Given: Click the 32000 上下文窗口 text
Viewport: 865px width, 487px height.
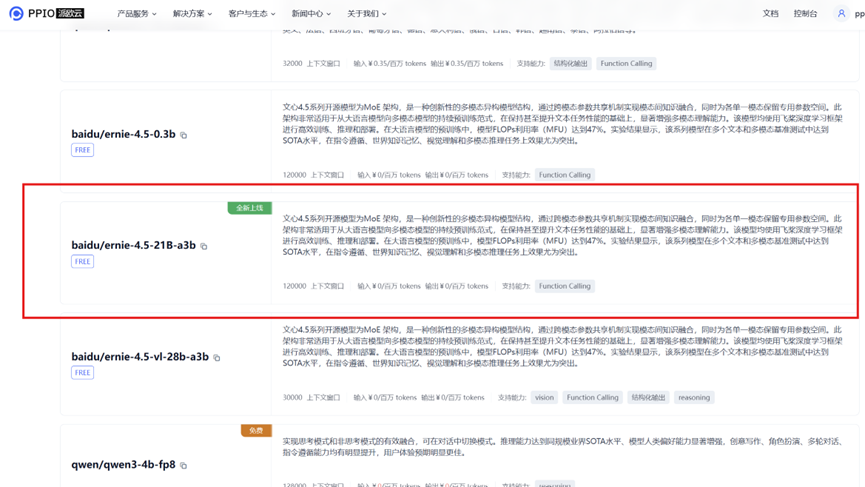Looking at the screenshot, I should [311, 63].
